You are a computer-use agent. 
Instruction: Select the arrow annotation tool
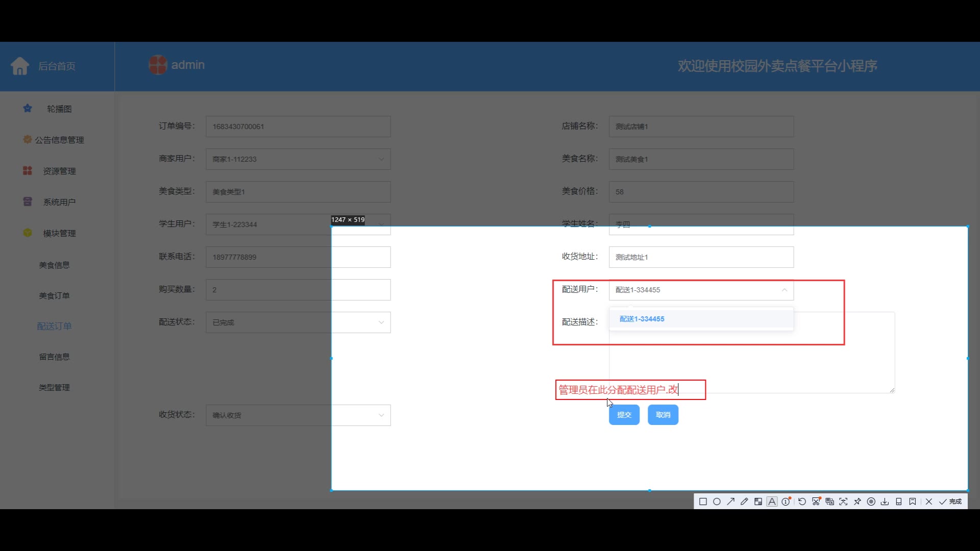pyautogui.click(x=730, y=502)
